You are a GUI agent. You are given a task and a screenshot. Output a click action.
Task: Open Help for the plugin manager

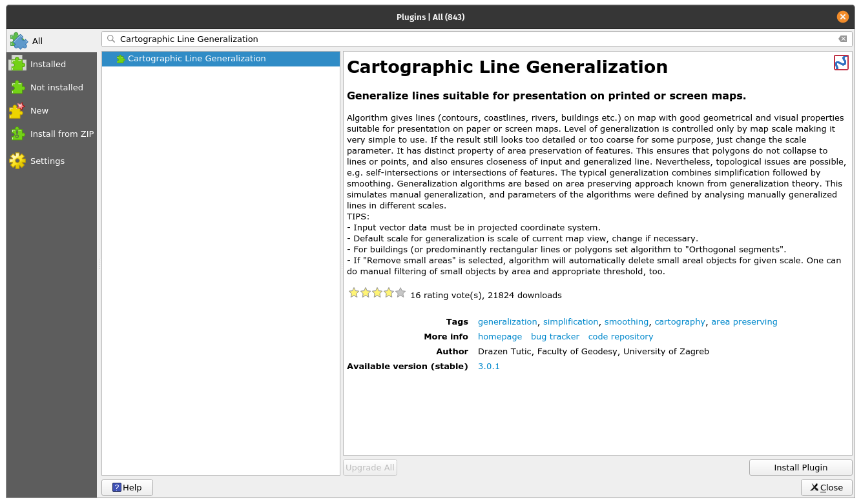click(x=127, y=487)
